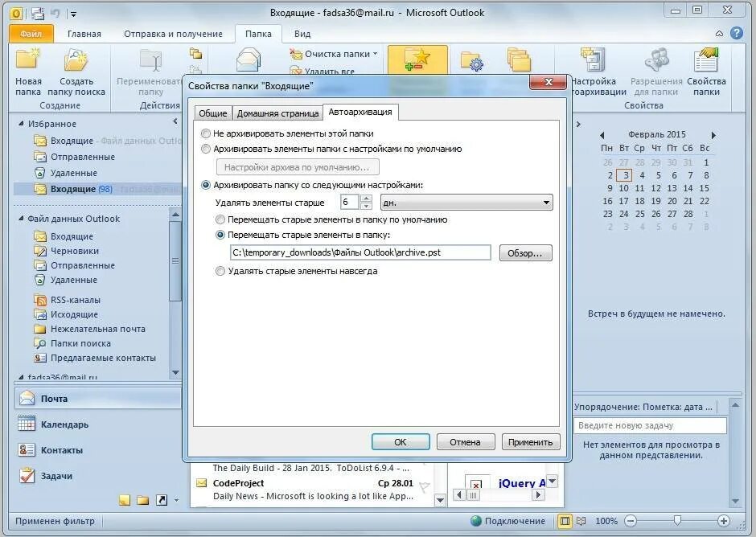Select Входящие under Файл данных Outlook
The width and height of the screenshot is (756, 537).
pyautogui.click(x=72, y=236)
